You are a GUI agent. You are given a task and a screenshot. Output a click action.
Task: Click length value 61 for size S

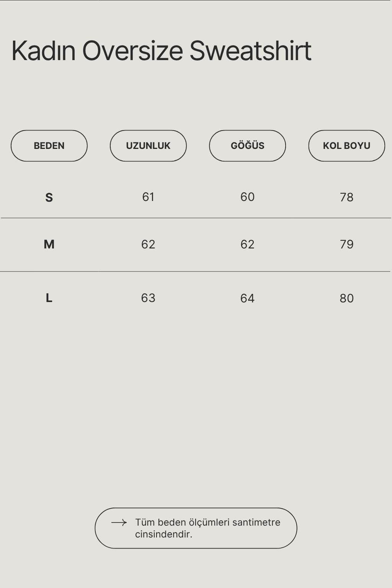point(148,197)
